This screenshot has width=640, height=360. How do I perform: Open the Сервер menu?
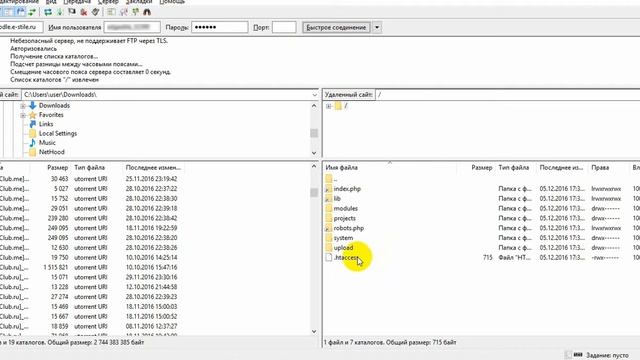click(108, 2)
